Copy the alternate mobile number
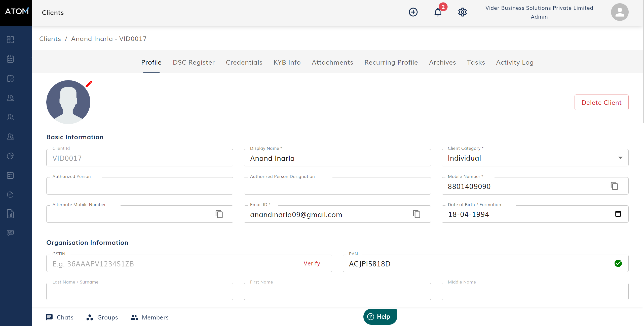 click(x=219, y=214)
